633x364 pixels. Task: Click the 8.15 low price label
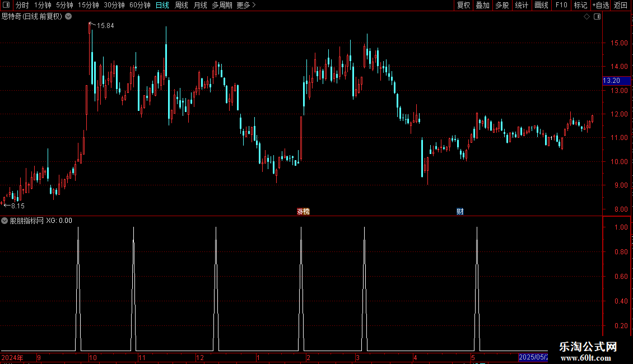click(18, 206)
